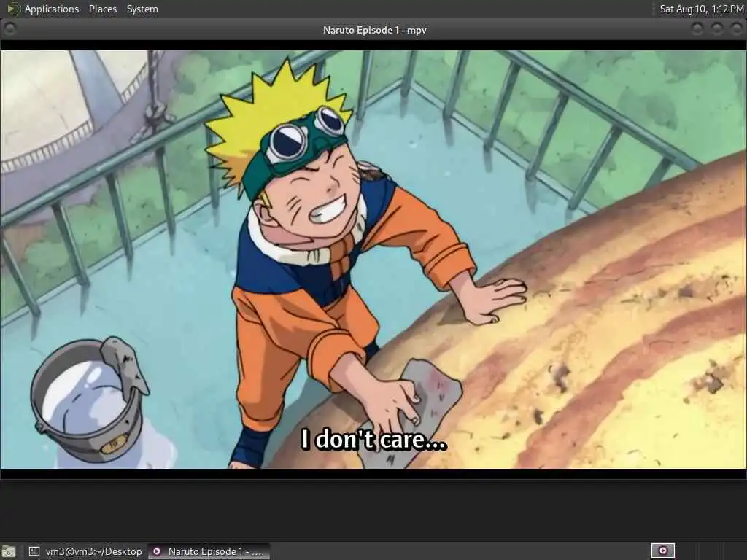Close the Naruto Episode 1 mpv window
This screenshot has width=747, height=560.
click(x=736, y=29)
